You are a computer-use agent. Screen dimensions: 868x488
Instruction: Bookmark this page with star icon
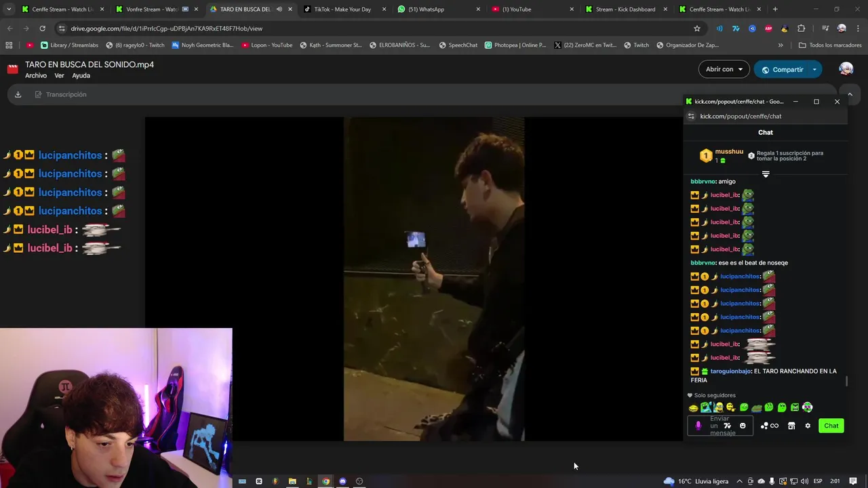click(696, 28)
